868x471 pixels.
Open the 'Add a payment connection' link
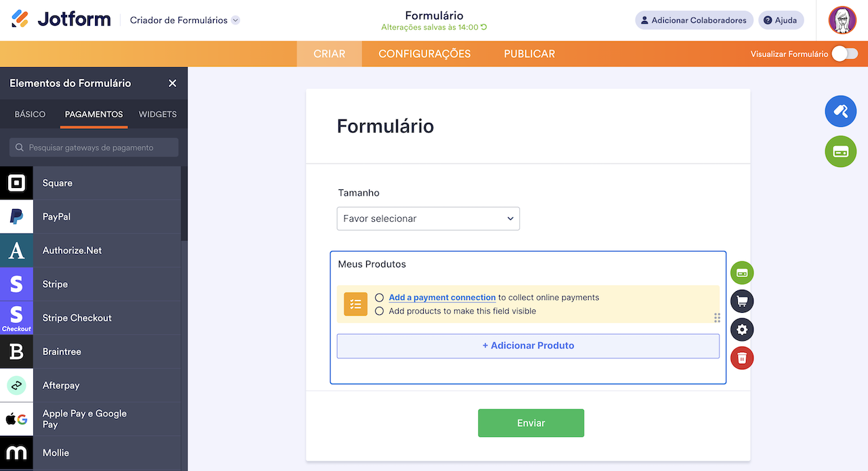(x=441, y=297)
